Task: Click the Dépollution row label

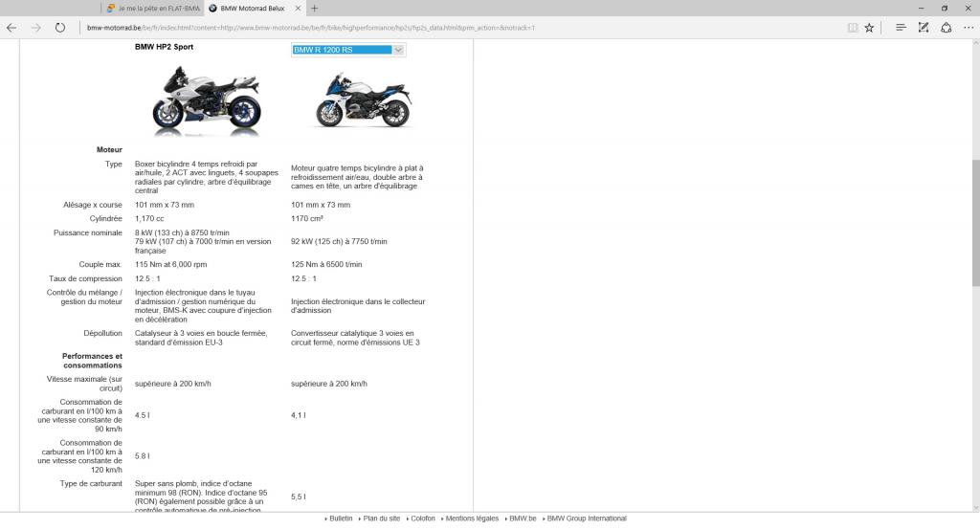Action: click(x=102, y=334)
